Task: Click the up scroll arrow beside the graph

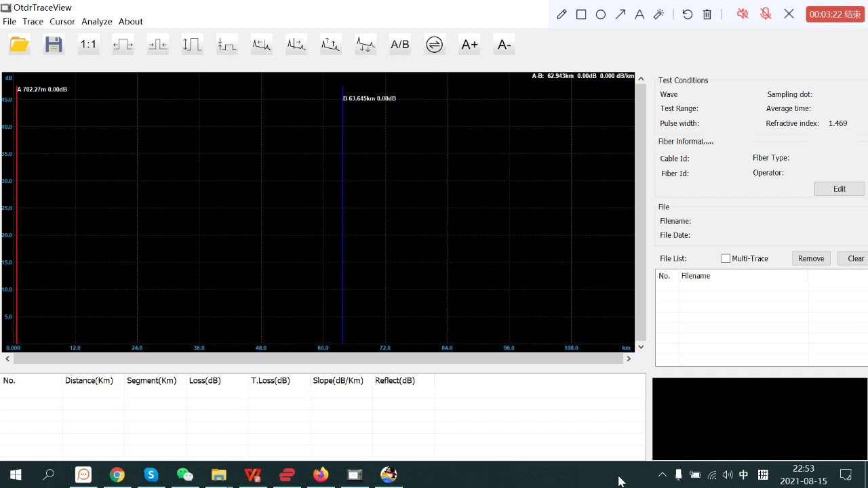Action: [641, 79]
